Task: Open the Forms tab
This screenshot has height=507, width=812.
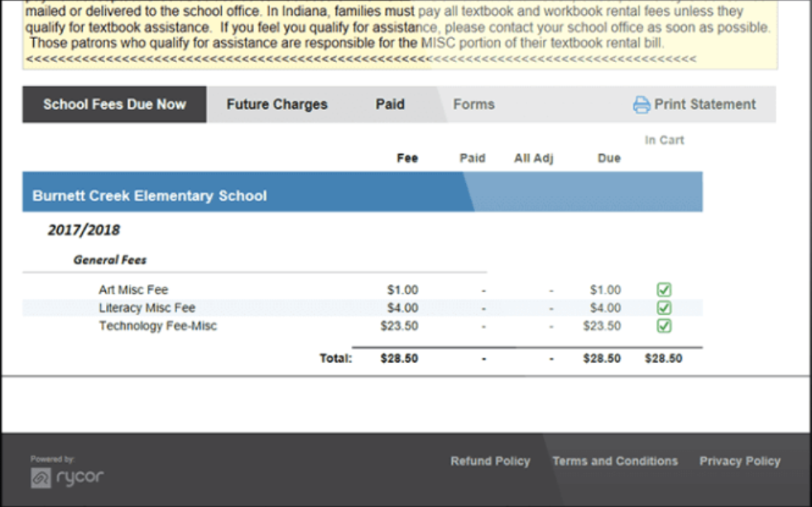Action: (x=473, y=104)
